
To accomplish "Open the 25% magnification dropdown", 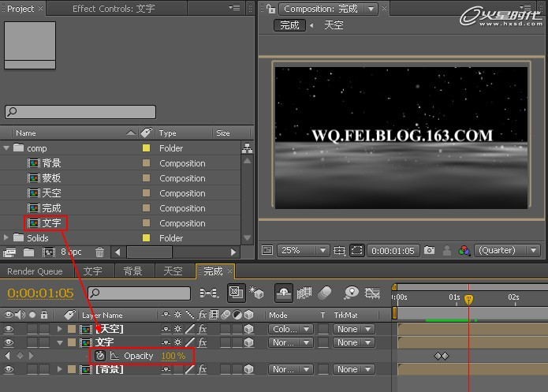I will pyautogui.click(x=303, y=250).
